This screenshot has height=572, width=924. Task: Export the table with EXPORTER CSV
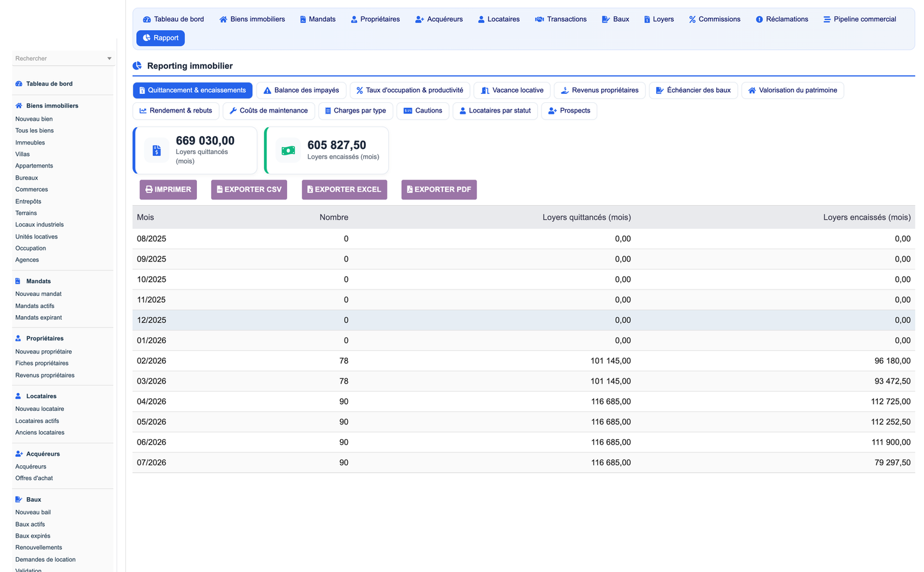tap(249, 190)
